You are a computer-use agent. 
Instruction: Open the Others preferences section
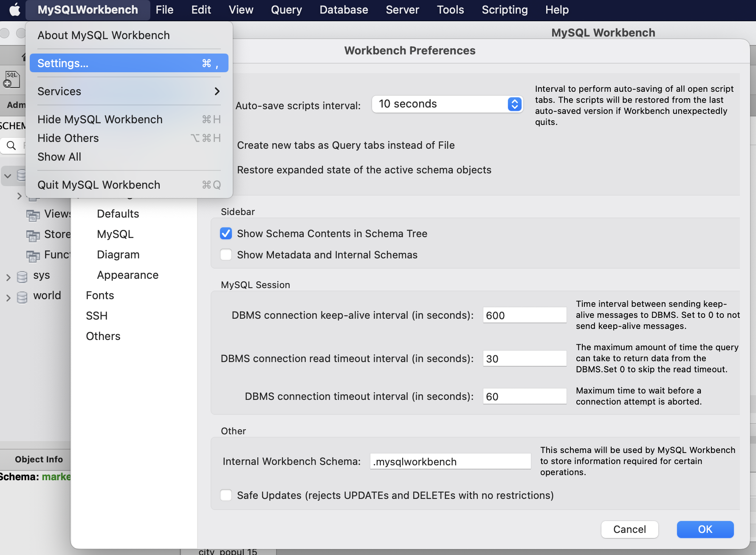point(103,336)
